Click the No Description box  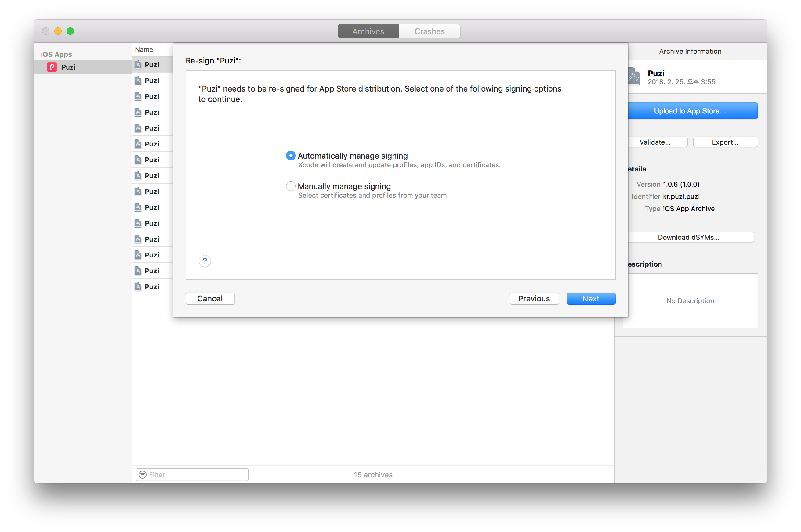point(690,300)
